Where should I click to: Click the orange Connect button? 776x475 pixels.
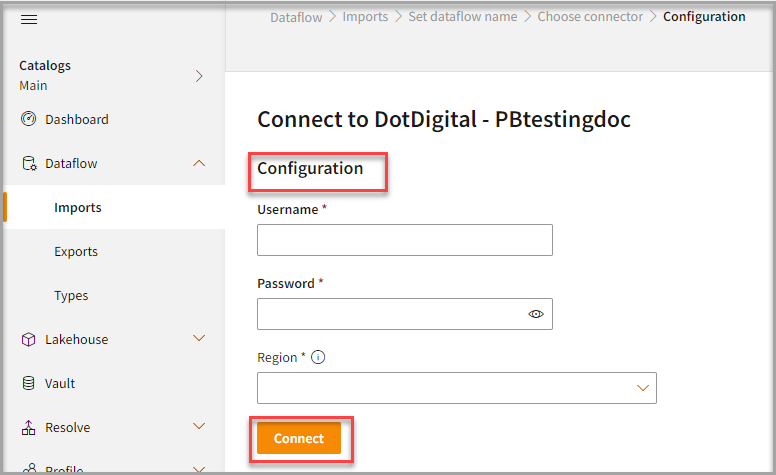tap(299, 439)
